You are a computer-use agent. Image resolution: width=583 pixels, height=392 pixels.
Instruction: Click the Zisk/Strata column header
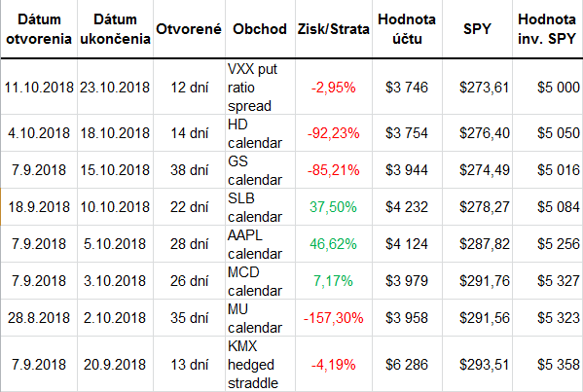[333, 29]
